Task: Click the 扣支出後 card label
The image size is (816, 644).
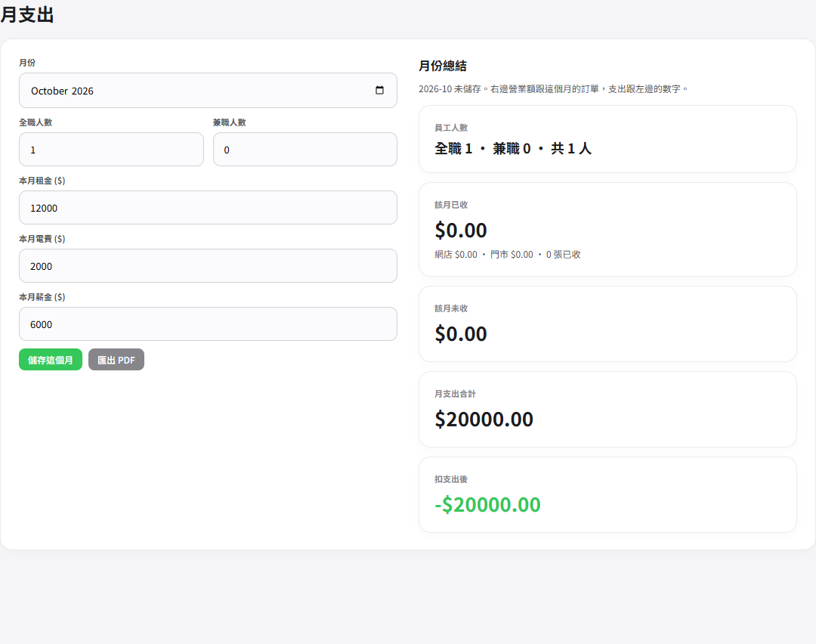Action: (451, 479)
